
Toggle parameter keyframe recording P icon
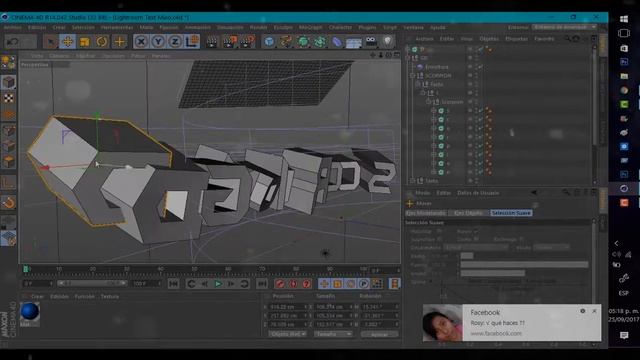363,284
